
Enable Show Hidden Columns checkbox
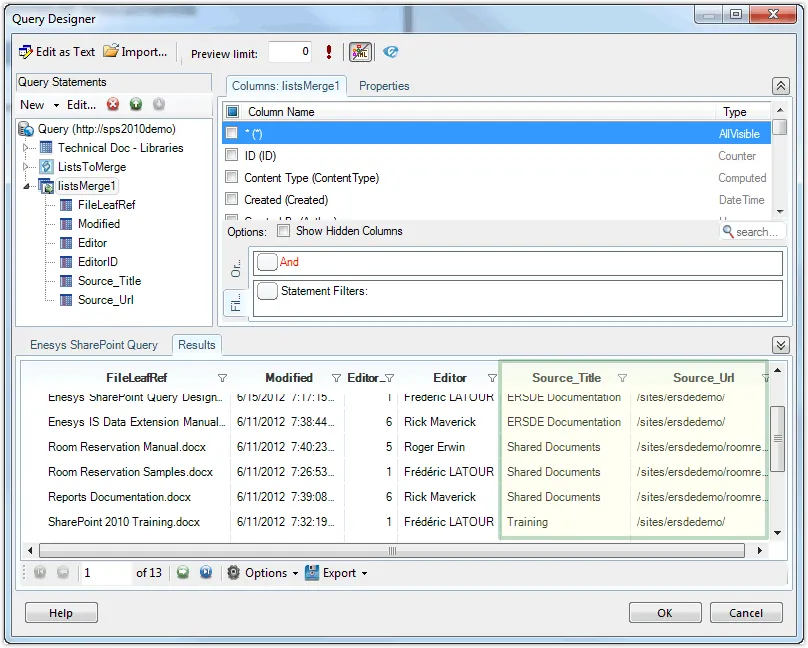point(283,231)
